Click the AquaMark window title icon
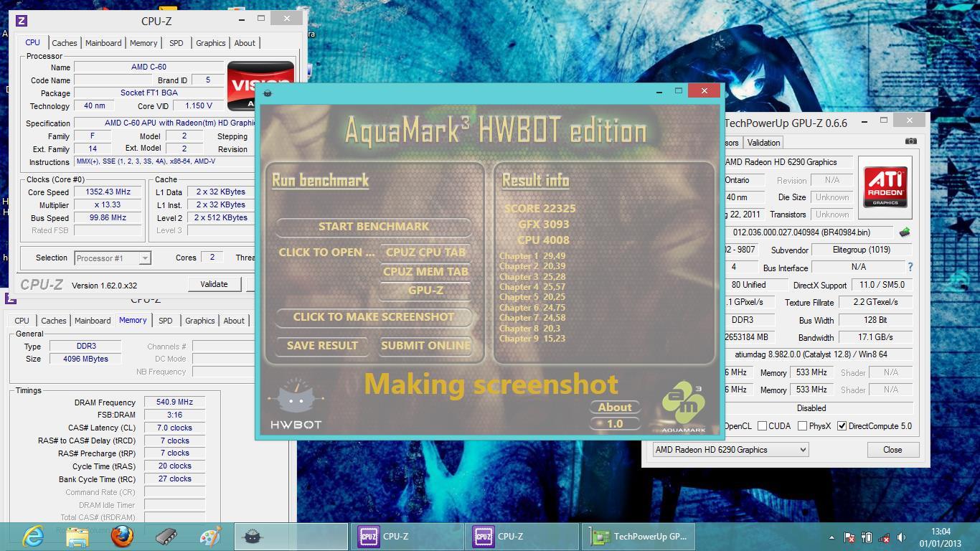The image size is (980, 551). pyautogui.click(x=268, y=93)
